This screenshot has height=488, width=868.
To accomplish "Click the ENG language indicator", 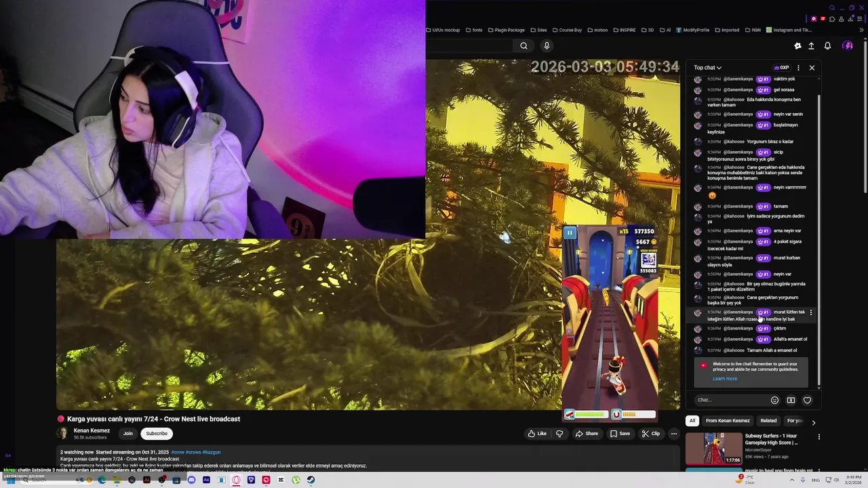I will 816,480.
